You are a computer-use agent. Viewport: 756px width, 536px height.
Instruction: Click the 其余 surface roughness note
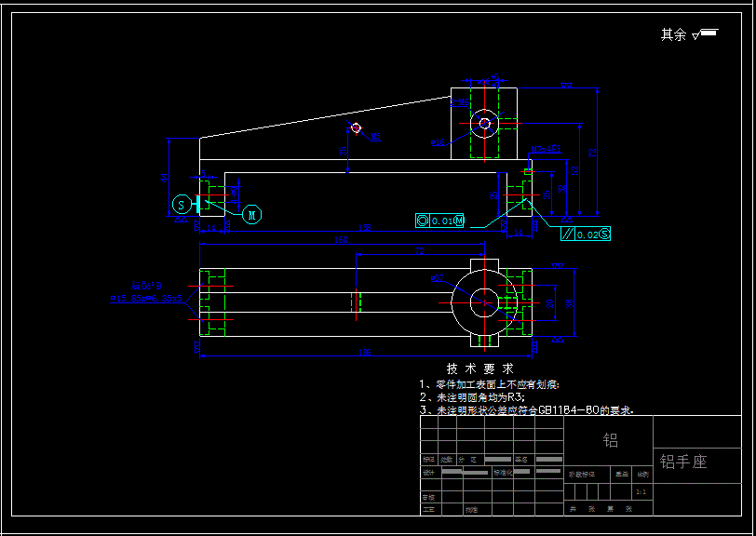point(689,34)
